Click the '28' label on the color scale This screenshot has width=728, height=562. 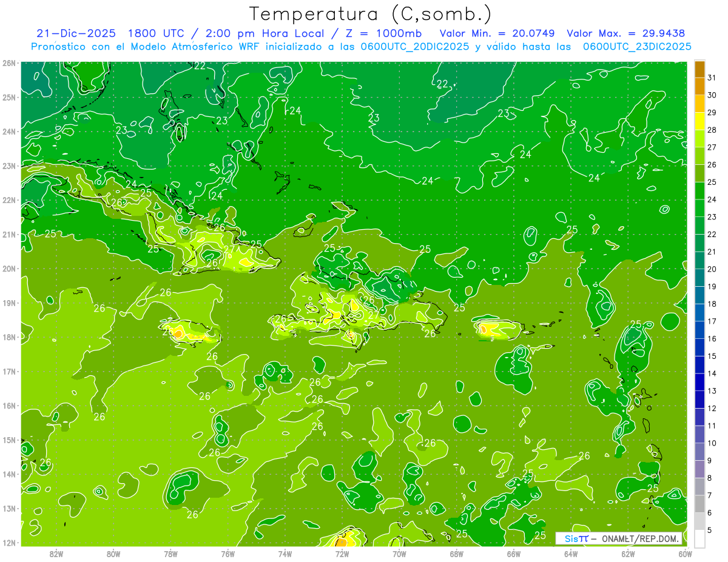point(712,130)
